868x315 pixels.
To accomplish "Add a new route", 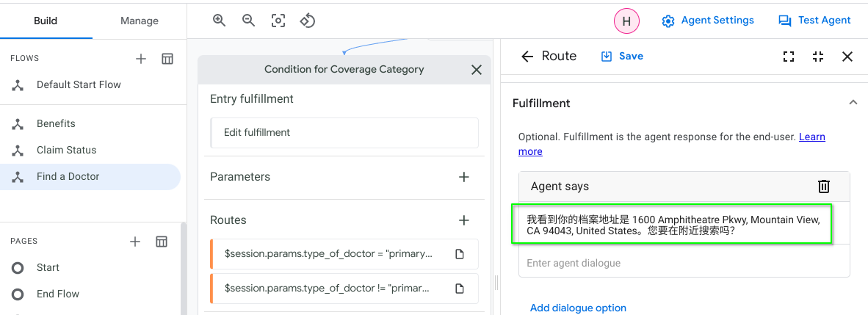I will [x=463, y=220].
